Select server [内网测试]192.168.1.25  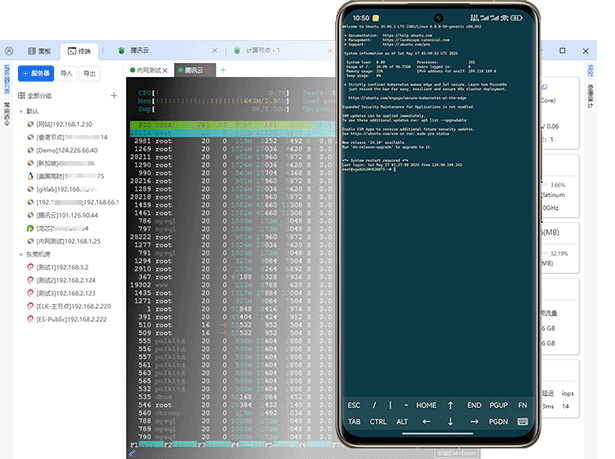click(64, 241)
